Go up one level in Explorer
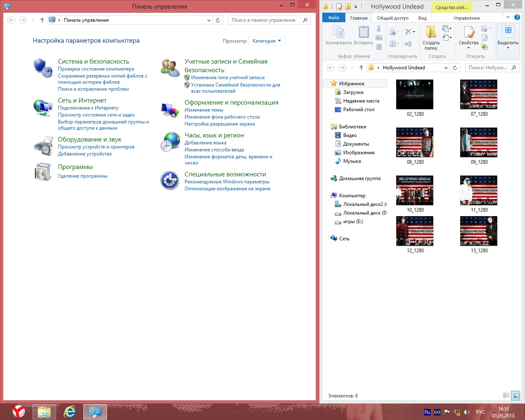 361,68
